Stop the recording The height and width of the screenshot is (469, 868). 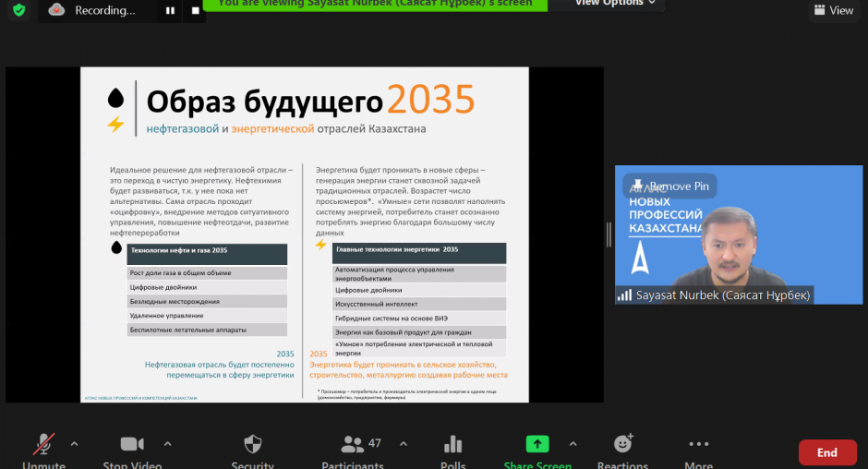(x=194, y=11)
